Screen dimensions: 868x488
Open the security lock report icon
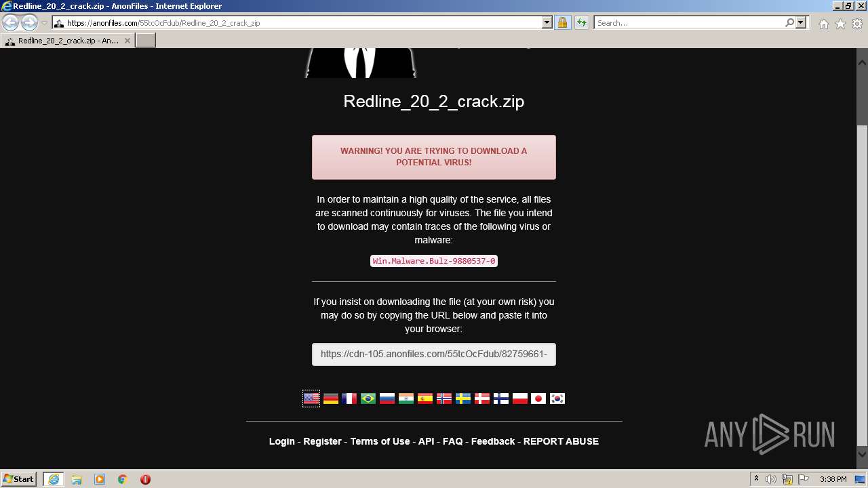click(x=562, y=23)
